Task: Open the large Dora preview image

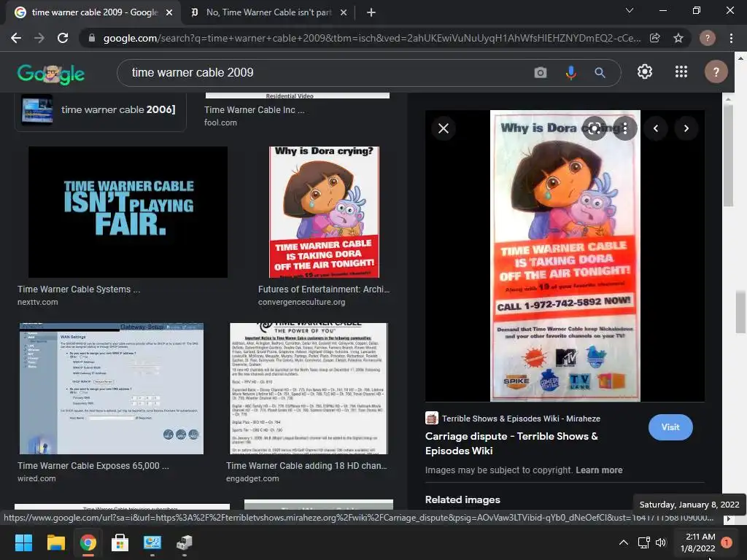Action: (565, 256)
